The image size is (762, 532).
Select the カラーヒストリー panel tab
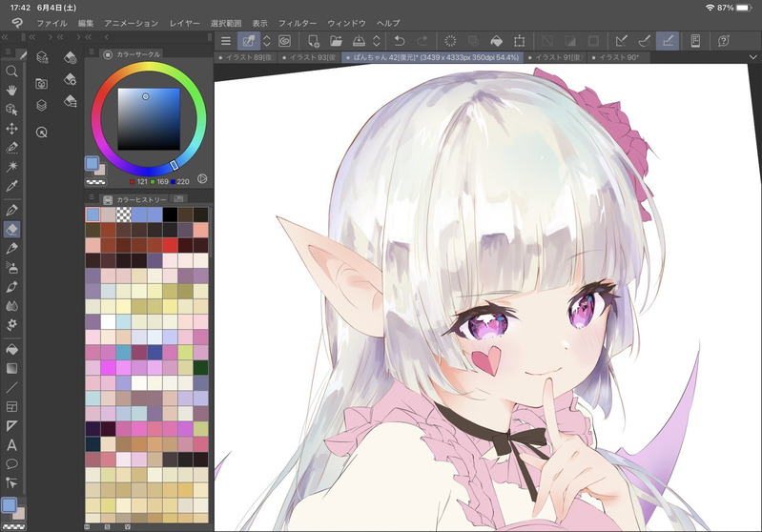click(x=134, y=199)
